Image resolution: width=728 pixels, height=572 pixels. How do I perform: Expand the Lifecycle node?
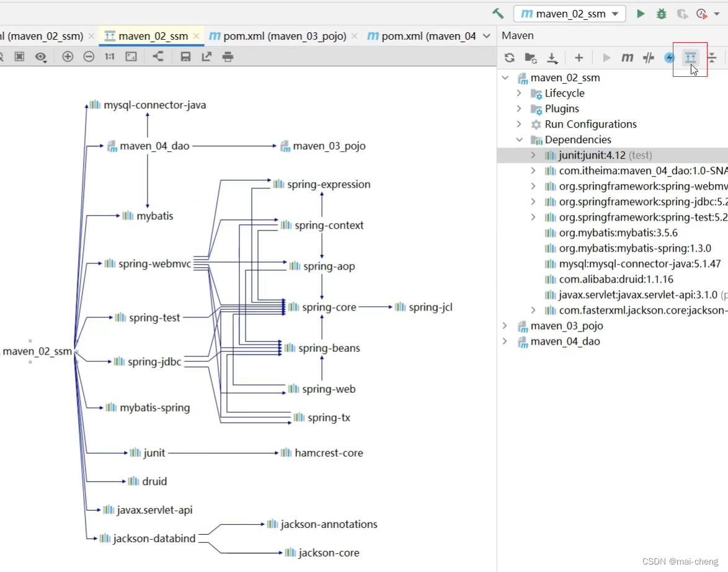519,93
